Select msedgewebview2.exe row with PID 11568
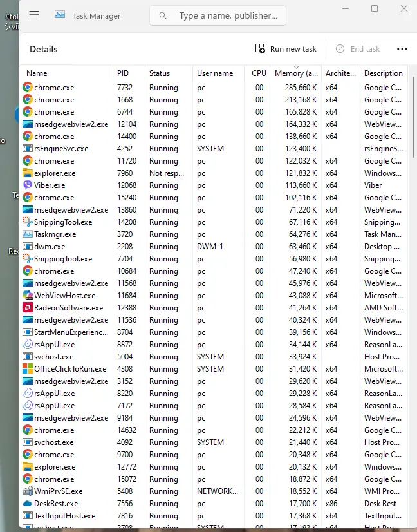Image resolution: width=417 pixels, height=532 pixels. pos(214,283)
